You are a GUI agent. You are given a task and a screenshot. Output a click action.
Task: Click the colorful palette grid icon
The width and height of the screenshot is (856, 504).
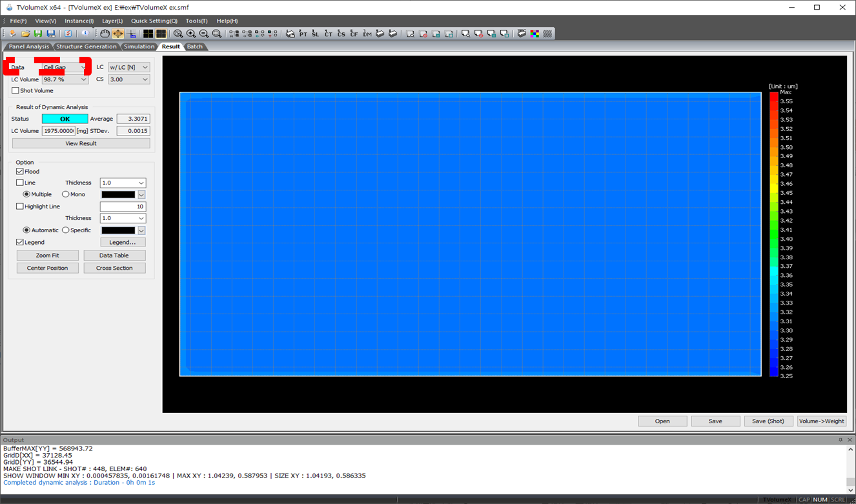pyautogui.click(x=535, y=34)
